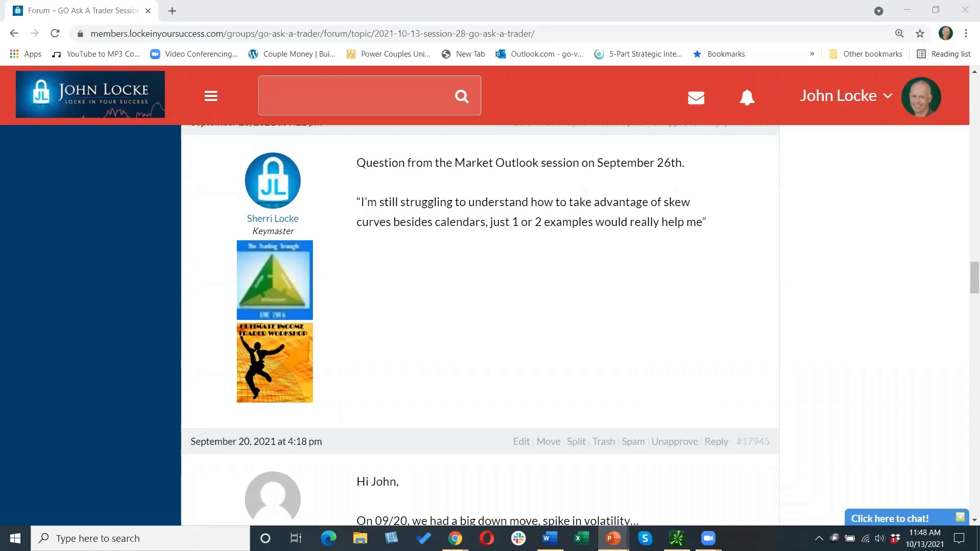
Task: Open the Sherri Locke profile link
Action: coord(273,218)
